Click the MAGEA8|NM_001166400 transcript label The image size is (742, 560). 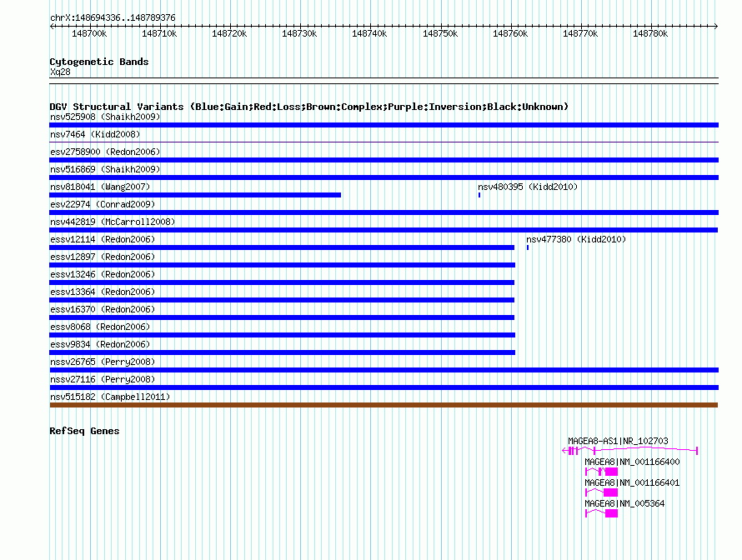pyautogui.click(x=632, y=462)
